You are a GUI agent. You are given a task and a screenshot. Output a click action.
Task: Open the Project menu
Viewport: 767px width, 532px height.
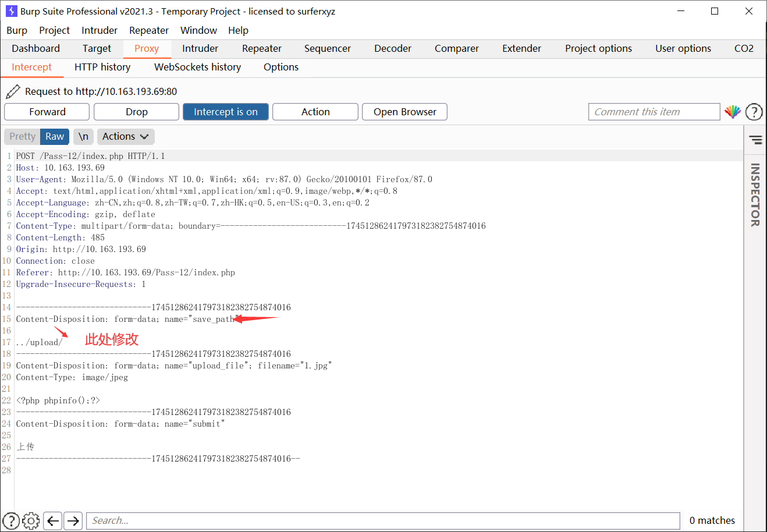coord(54,30)
